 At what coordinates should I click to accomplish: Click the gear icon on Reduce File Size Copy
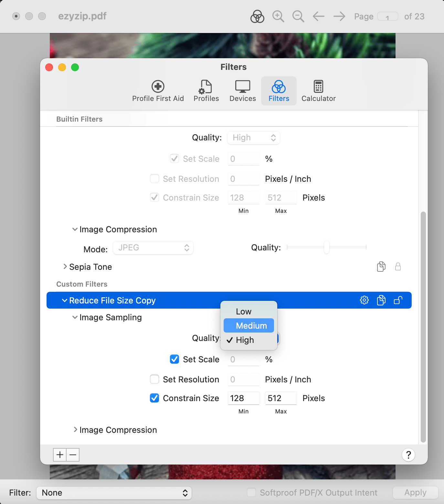[x=364, y=300]
